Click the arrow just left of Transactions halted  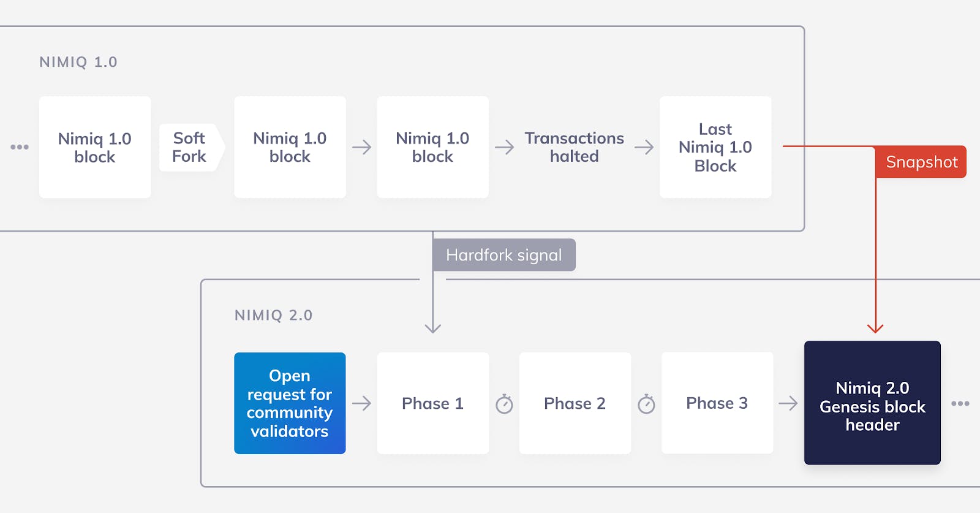[x=504, y=147]
